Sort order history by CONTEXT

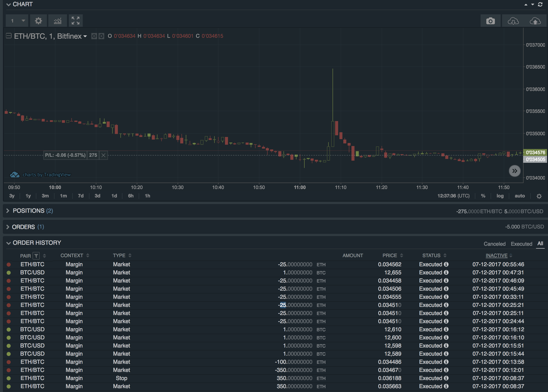click(88, 256)
